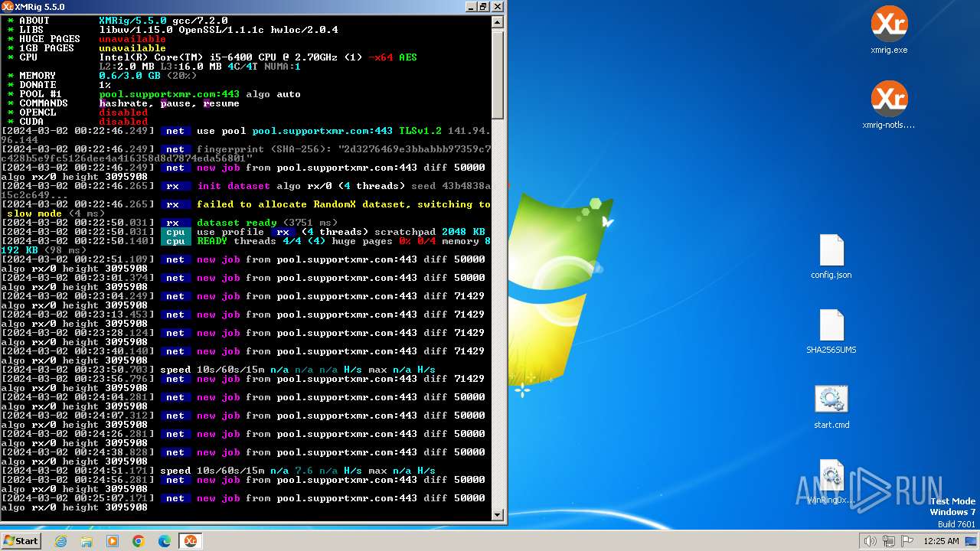The width and height of the screenshot is (980, 551).
Task: Click the 'OPENCL disabled' line
Action: [x=77, y=112]
